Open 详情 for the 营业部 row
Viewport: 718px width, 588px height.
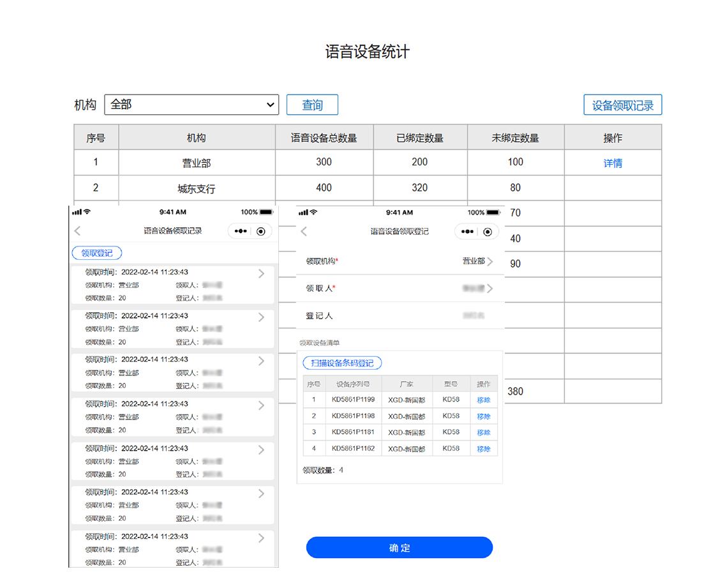coord(612,163)
